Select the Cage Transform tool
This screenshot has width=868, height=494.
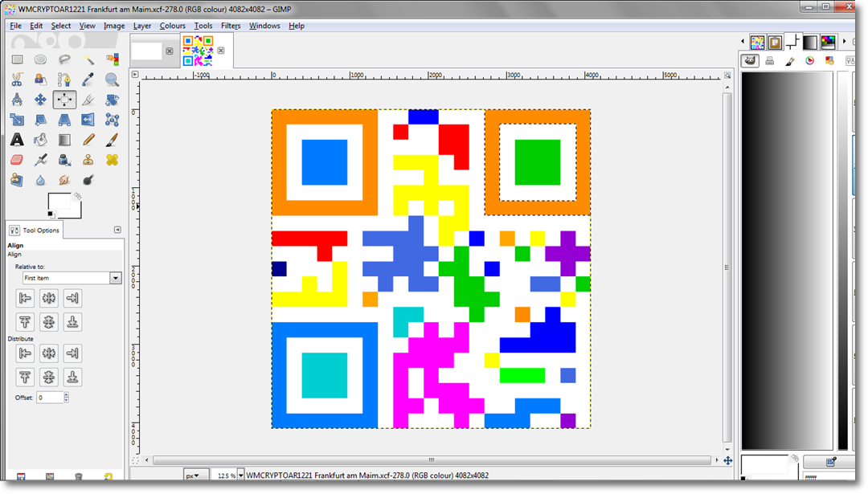[112, 120]
